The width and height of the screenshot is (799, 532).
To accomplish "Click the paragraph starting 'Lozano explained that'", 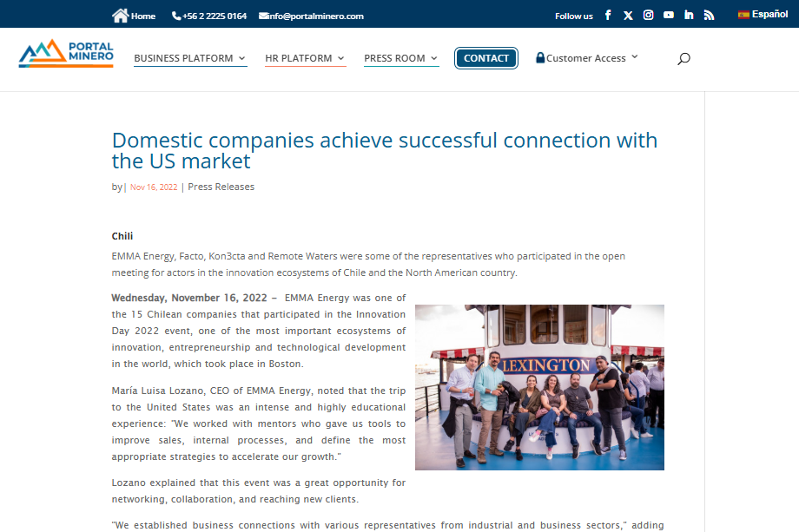I will pos(258,490).
